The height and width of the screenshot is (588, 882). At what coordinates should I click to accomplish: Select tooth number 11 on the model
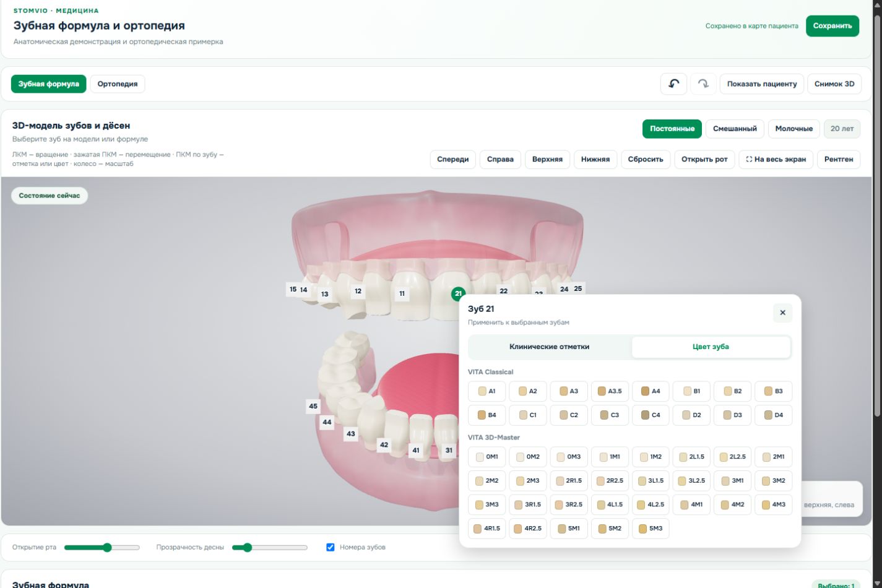402,293
